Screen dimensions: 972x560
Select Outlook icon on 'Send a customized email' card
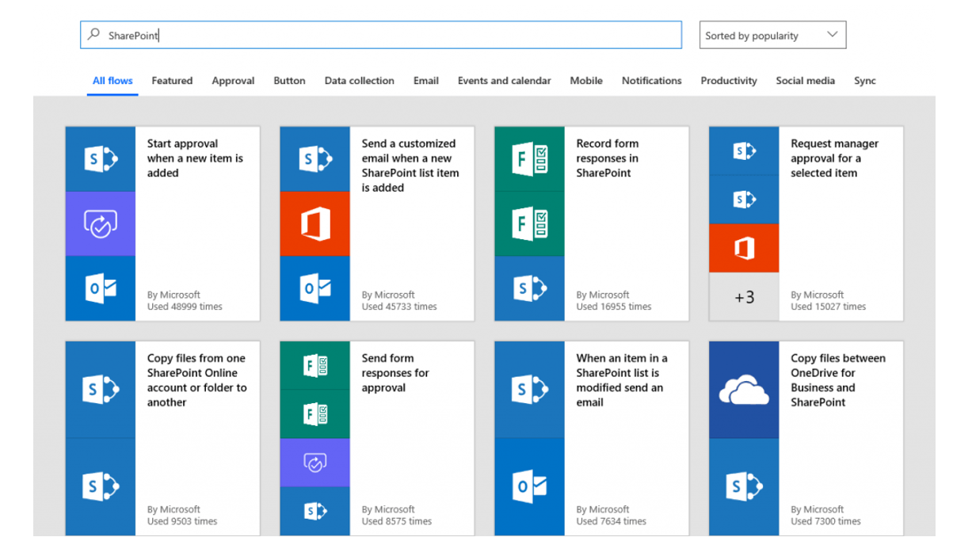315,288
